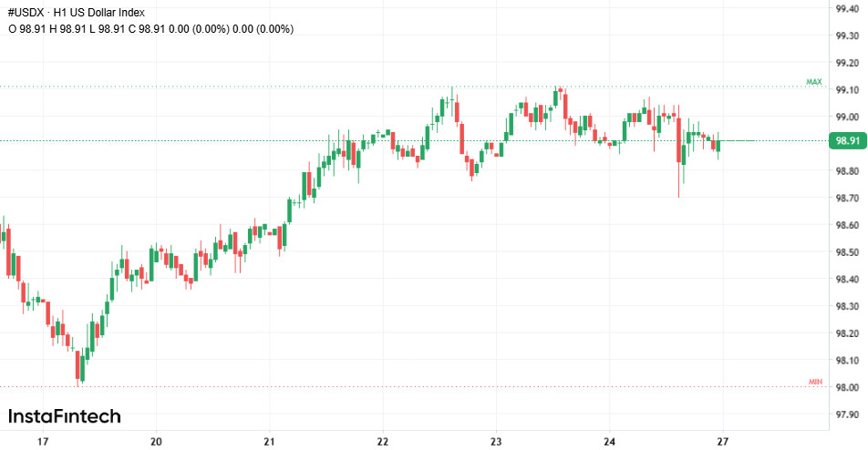
Task: Select date 17 on the time axis
Action: [x=43, y=441]
